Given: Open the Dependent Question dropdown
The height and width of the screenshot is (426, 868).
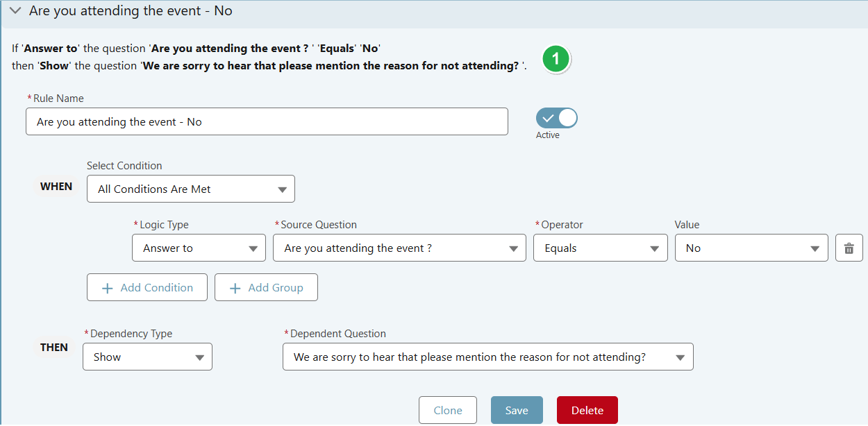Looking at the screenshot, I should (x=488, y=357).
